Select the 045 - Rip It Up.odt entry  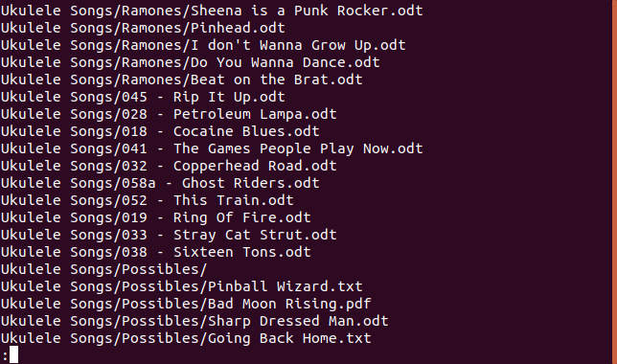click(x=143, y=97)
